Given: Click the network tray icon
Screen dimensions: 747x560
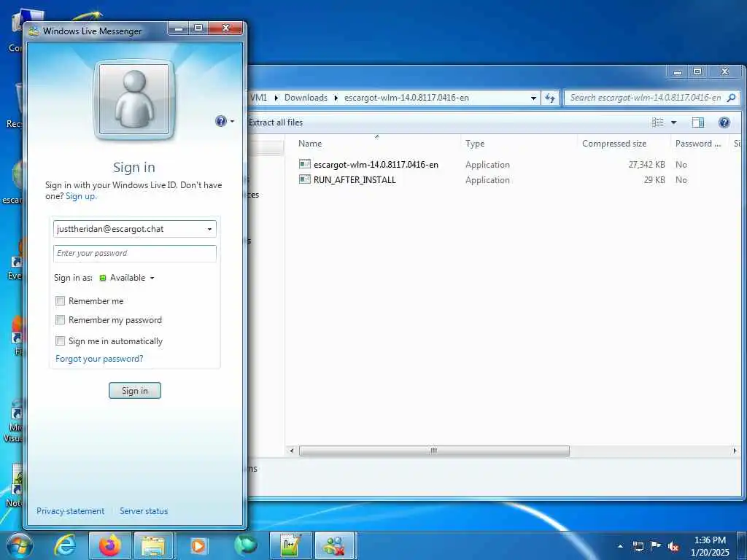Looking at the screenshot, I should [x=638, y=546].
